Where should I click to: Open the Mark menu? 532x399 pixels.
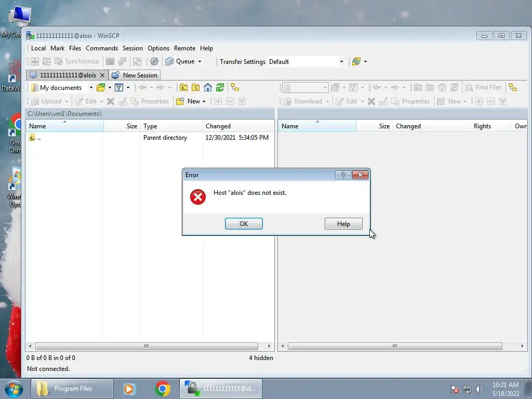click(x=57, y=48)
